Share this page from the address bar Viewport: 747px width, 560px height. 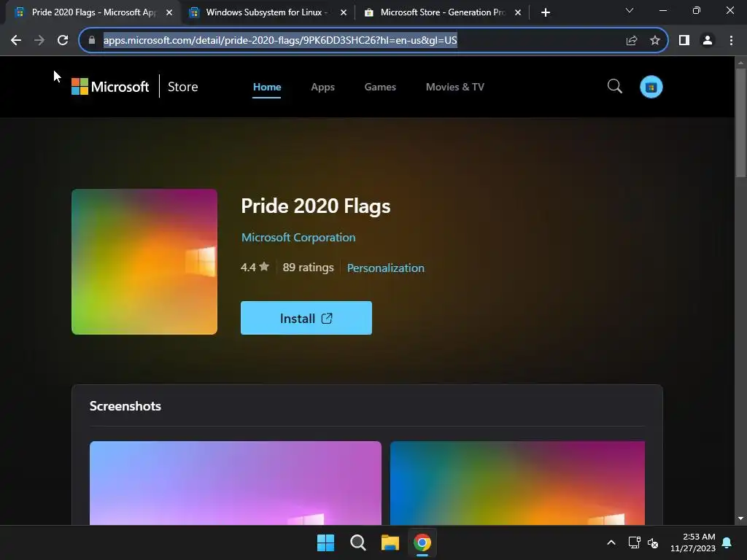pyautogui.click(x=632, y=41)
